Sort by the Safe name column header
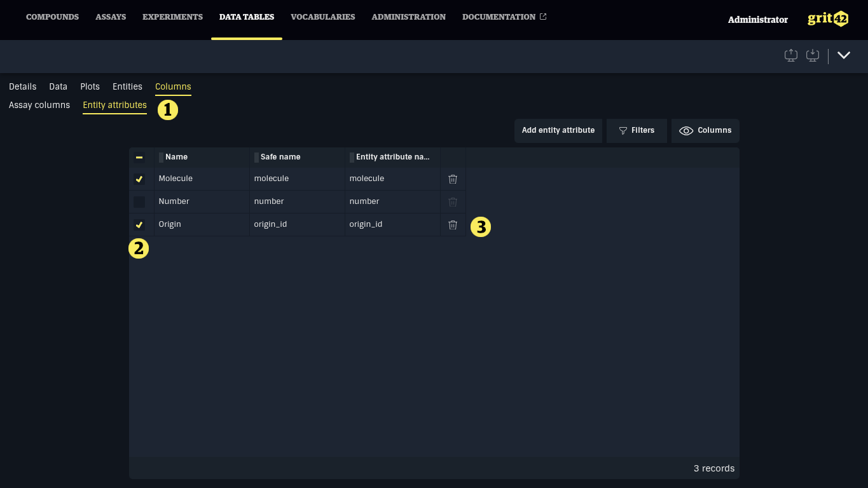Viewport: 868px width, 488px height. [x=280, y=157]
